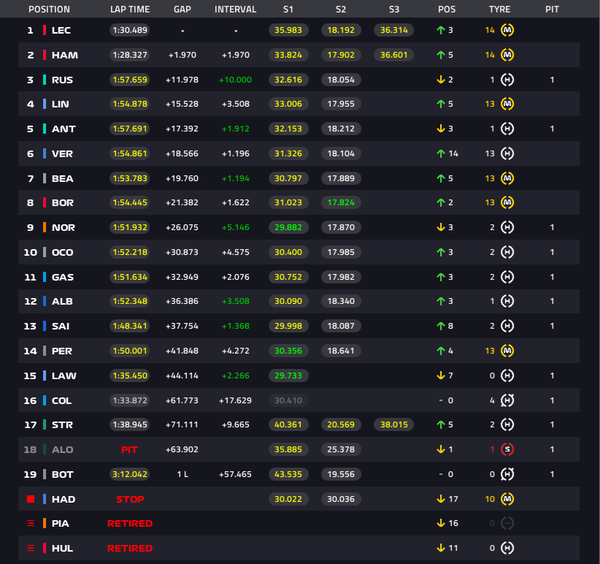Viewport: 600px width, 564px height.
Task: Click the red PIT status for ALO
Action: pyautogui.click(x=129, y=450)
